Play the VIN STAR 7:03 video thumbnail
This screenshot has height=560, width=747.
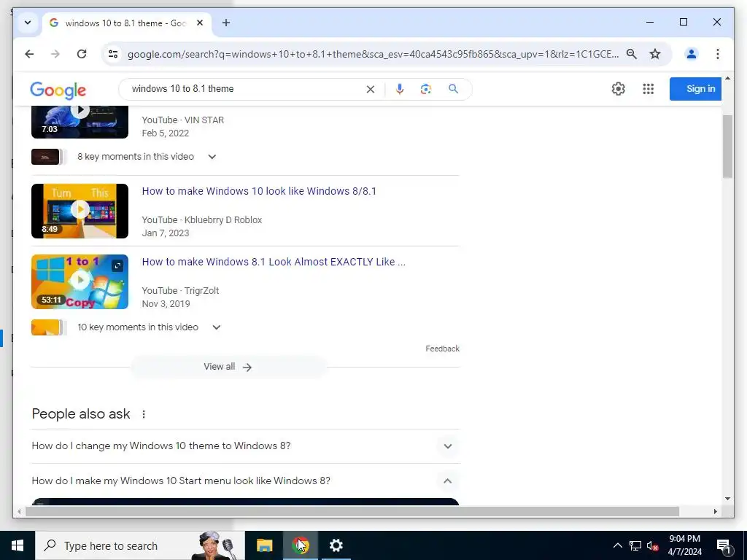click(x=80, y=122)
